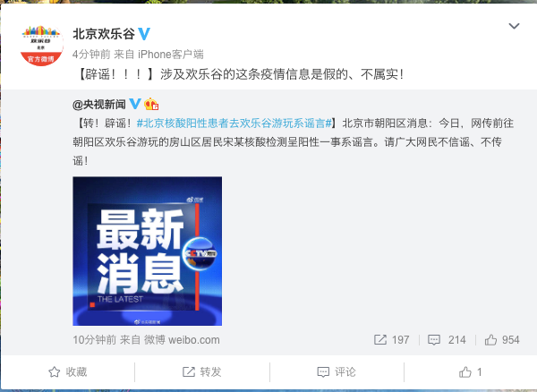Click 微博 weibo.com source link

182,339
